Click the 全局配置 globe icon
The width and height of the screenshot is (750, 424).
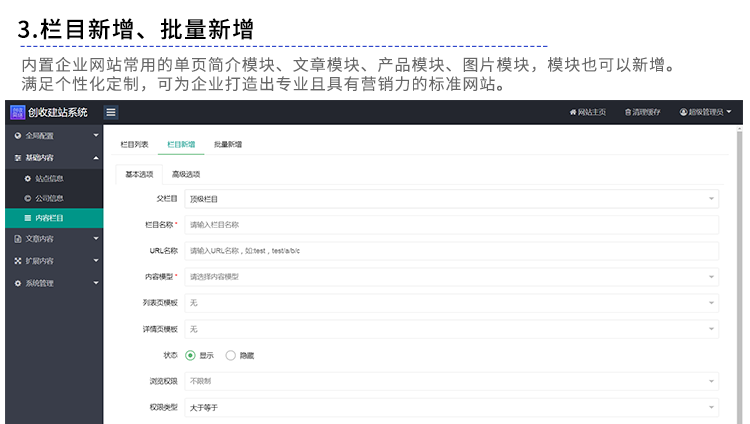[x=18, y=135]
